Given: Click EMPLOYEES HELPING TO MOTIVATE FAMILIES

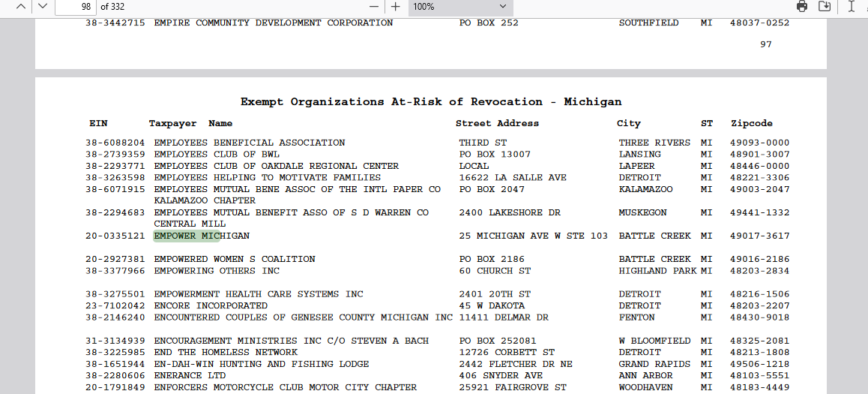Looking at the screenshot, I should point(268,178).
